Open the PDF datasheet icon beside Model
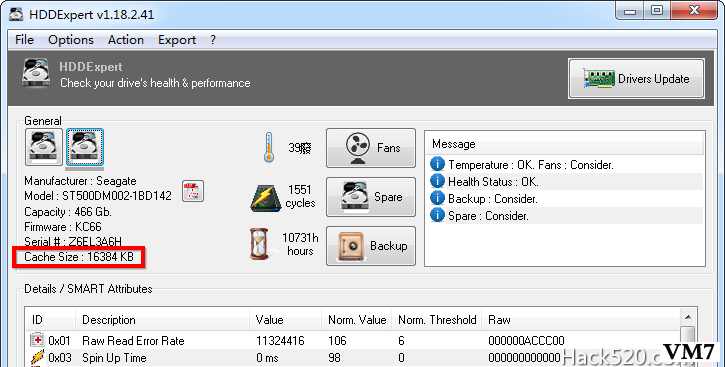This screenshot has width=725, height=367. pos(193,191)
